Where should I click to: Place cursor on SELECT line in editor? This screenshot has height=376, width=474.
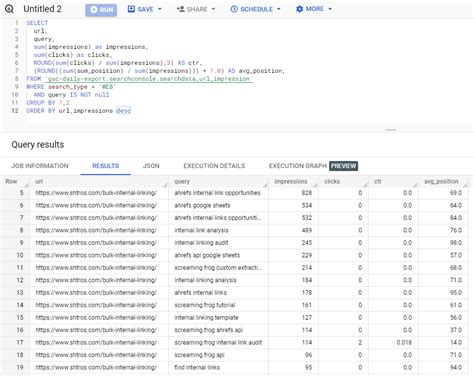pos(37,23)
